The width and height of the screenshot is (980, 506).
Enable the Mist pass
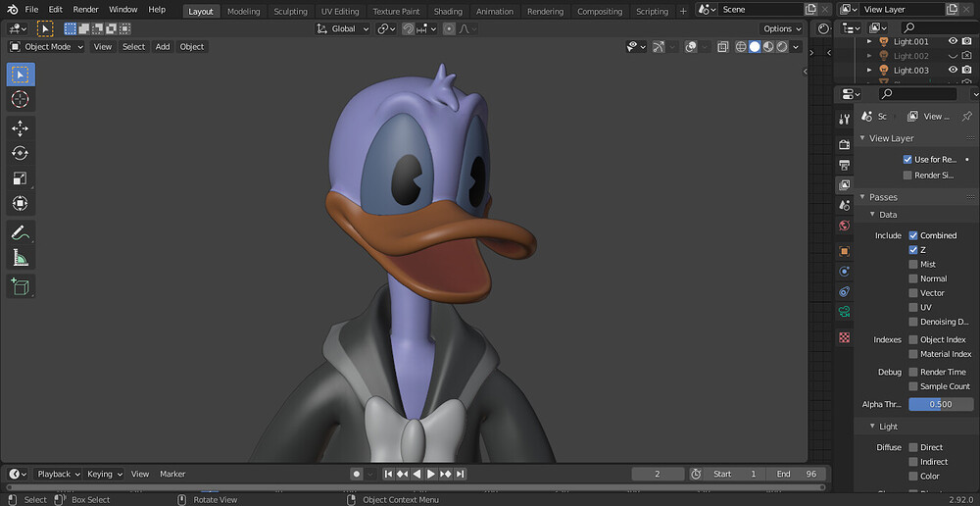(913, 264)
